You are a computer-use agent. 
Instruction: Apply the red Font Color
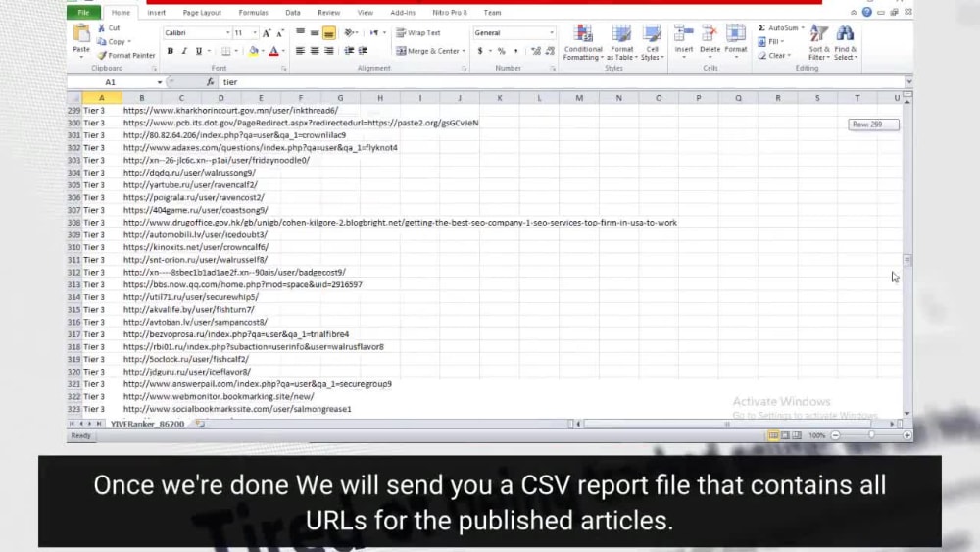pos(273,51)
